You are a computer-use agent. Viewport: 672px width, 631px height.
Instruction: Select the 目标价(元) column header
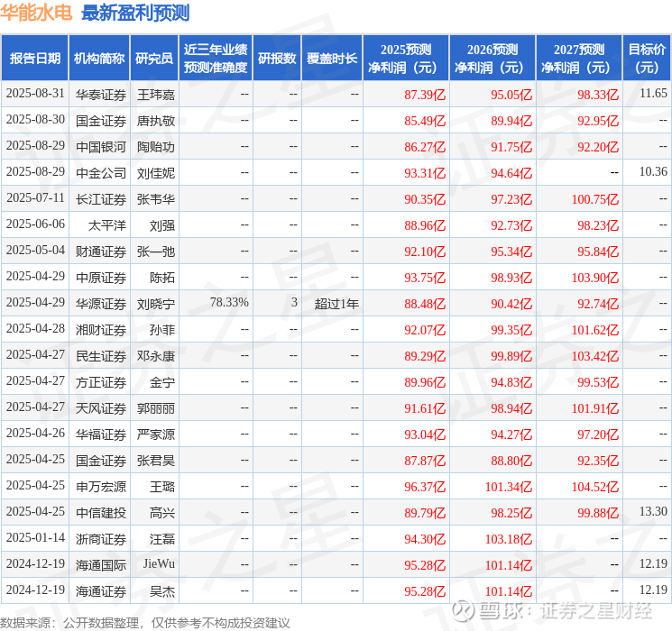(647, 59)
